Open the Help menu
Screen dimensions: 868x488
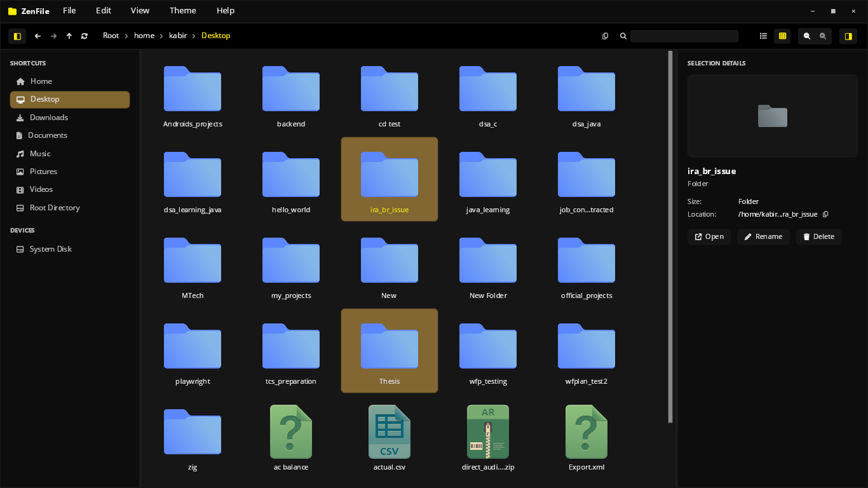point(226,10)
